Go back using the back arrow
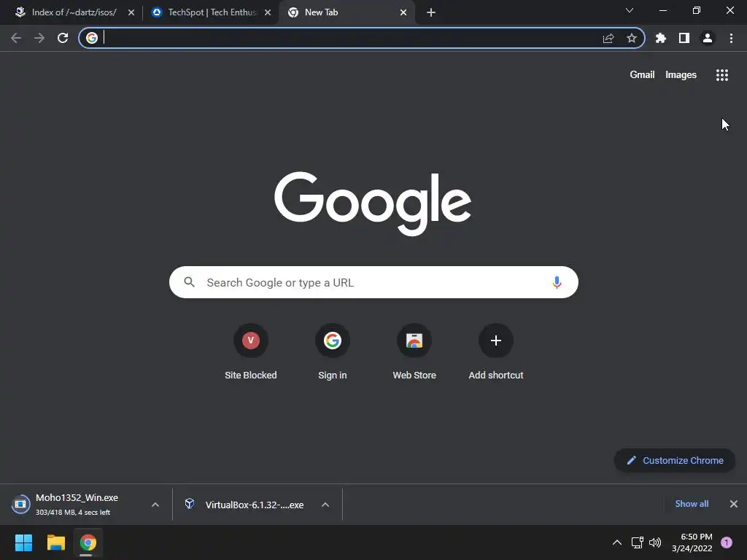The image size is (747, 560). click(x=16, y=38)
